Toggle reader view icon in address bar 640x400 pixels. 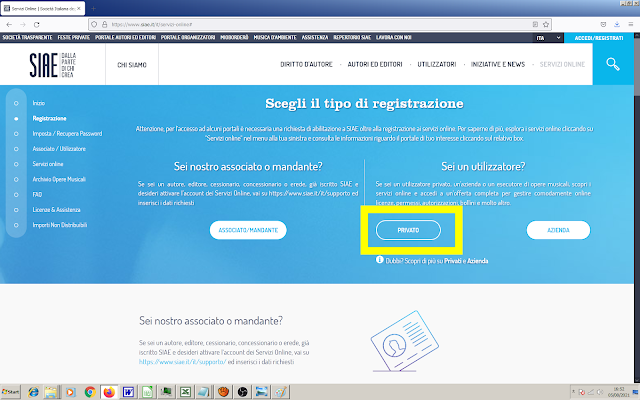point(535,24)
